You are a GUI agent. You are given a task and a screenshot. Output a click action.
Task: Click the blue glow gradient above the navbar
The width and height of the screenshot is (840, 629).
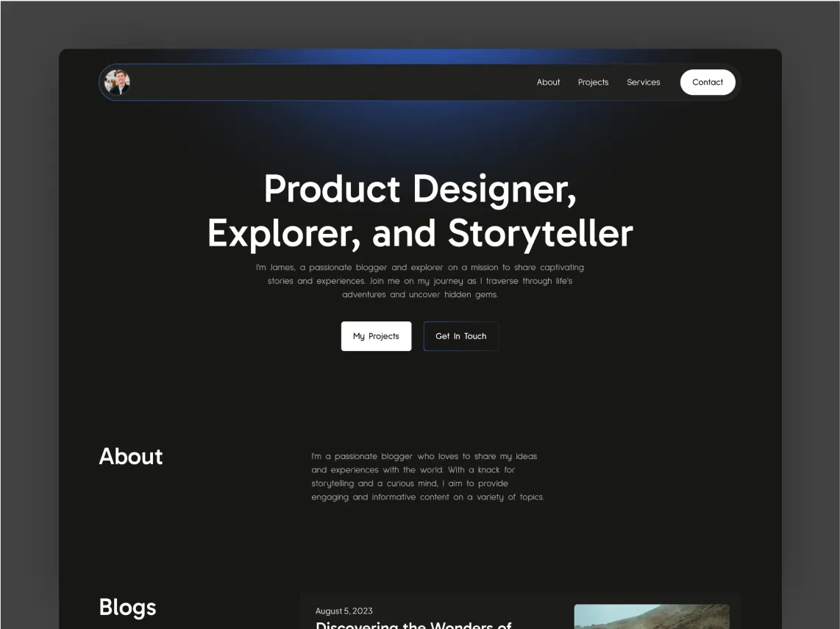(420, 56)
